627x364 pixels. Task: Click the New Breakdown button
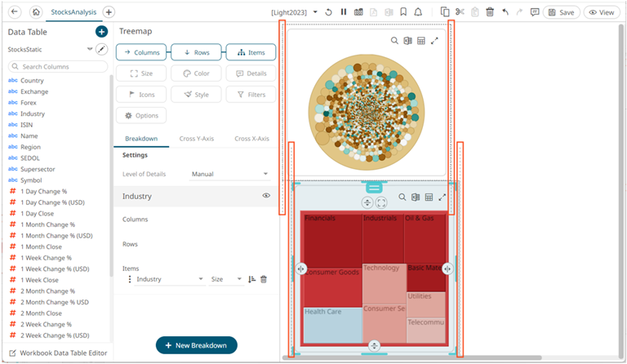pos(196,345)
